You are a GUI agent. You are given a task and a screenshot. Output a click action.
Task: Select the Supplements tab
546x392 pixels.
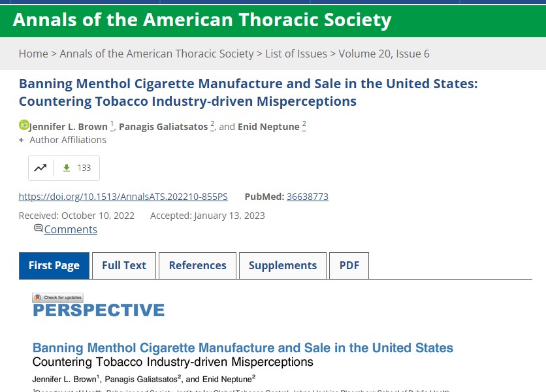click(x=283, y=265)
